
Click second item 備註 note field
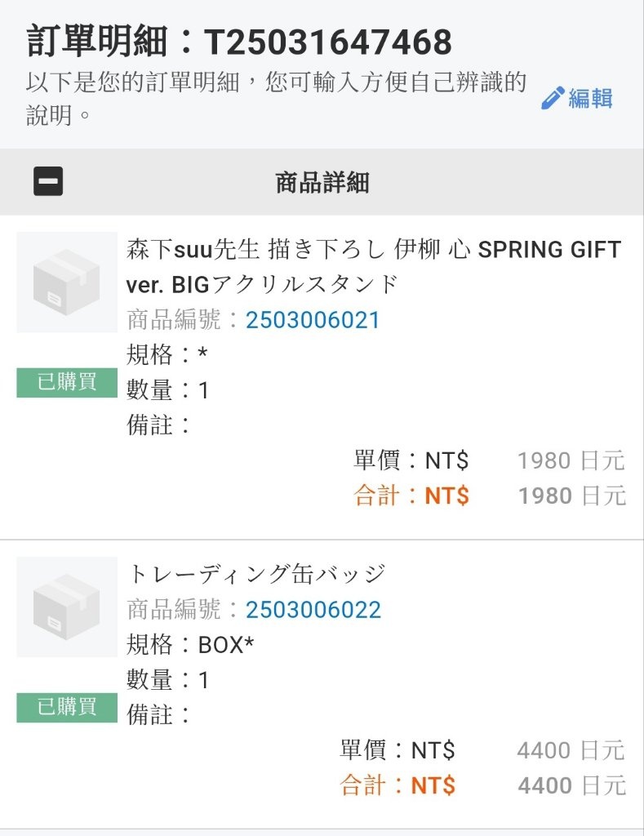coord(158,714)
